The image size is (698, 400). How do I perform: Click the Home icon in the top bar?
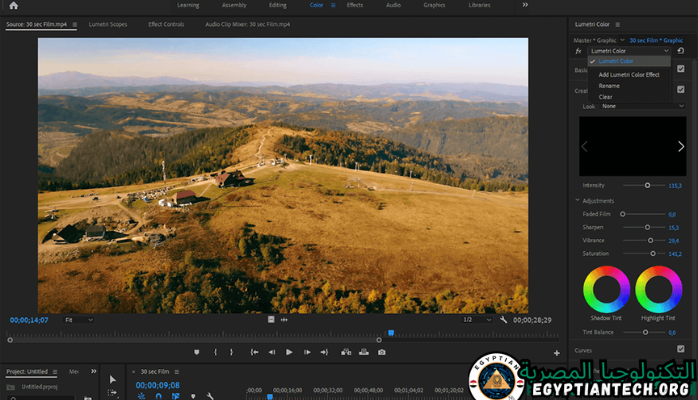(13, 6)
